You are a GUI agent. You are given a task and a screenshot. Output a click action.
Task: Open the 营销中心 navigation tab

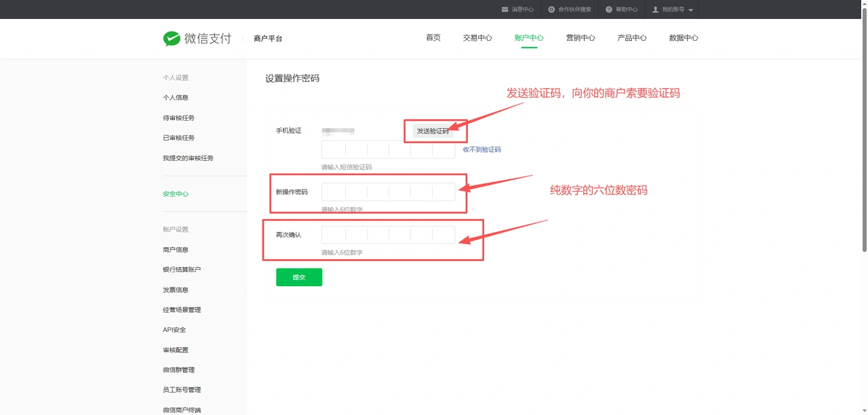click(x=580, y=38)
